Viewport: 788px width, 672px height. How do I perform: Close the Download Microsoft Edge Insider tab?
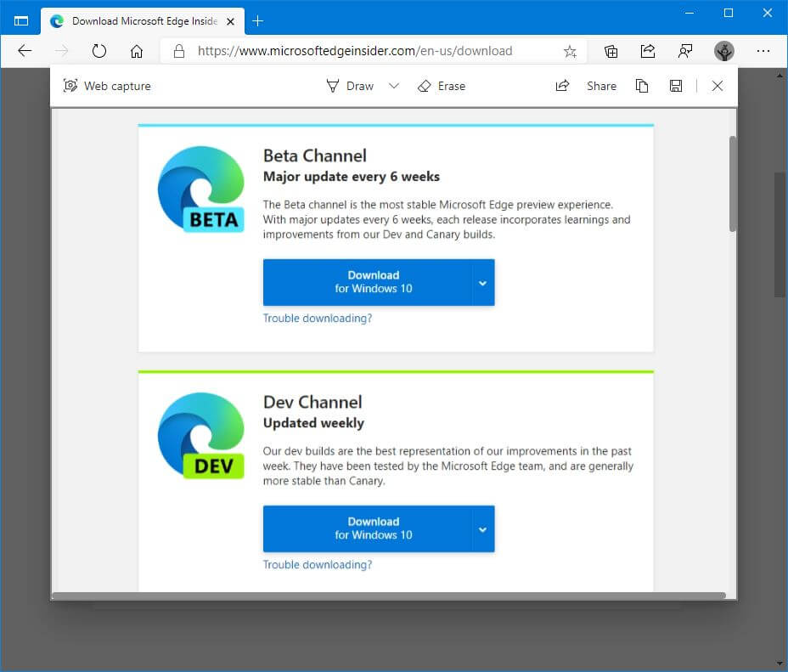230,21
